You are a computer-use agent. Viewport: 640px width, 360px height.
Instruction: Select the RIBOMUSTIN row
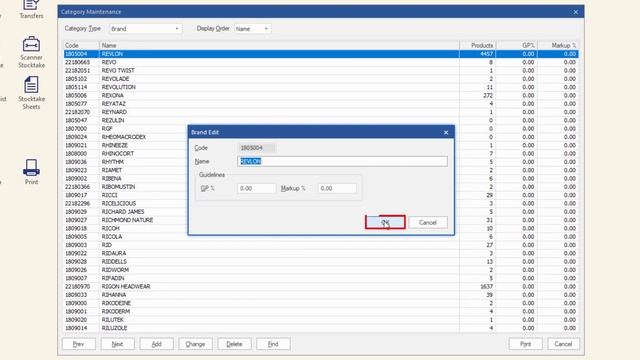(x=321, y=187)
